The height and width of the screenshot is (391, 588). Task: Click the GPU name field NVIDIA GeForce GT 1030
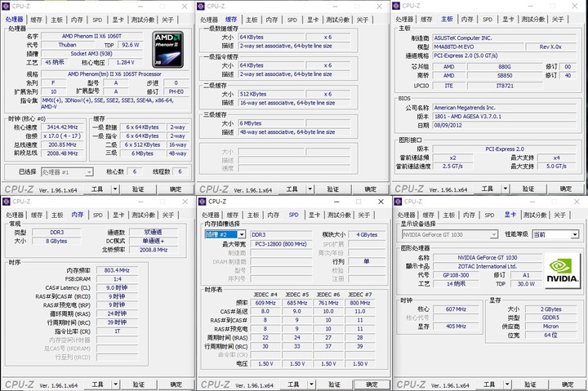[x=487, y=258]
